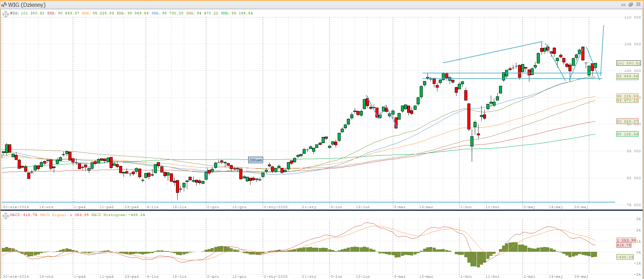Close the WIG chart window

pyautogui.click(x=638, y=5)
